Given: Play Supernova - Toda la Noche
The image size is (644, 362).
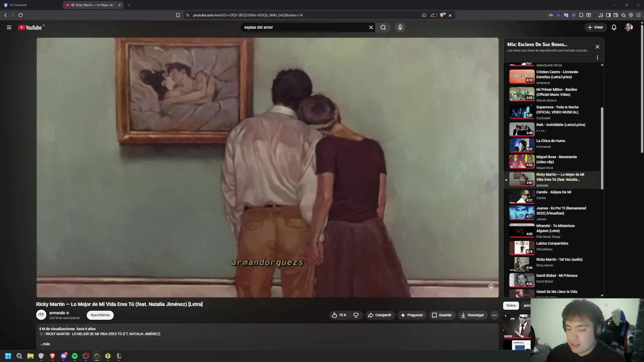Looking at the screenshot, I should tap(552, 112).
